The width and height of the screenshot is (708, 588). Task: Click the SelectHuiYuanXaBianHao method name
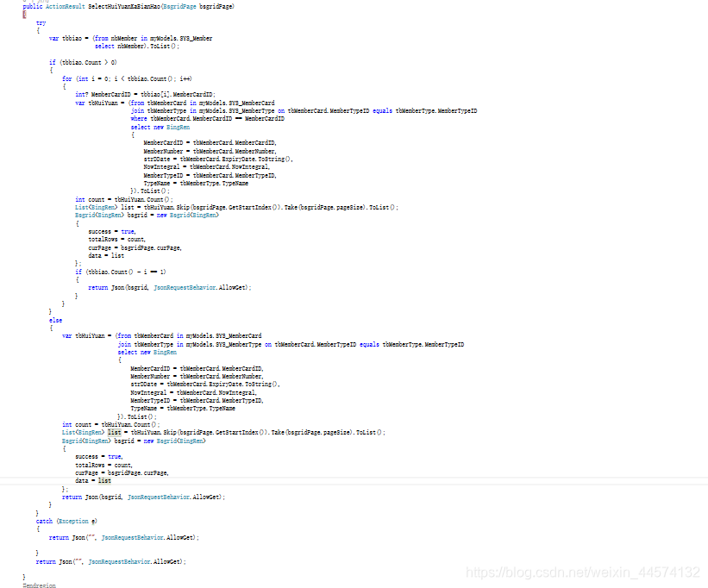point(123,6)
